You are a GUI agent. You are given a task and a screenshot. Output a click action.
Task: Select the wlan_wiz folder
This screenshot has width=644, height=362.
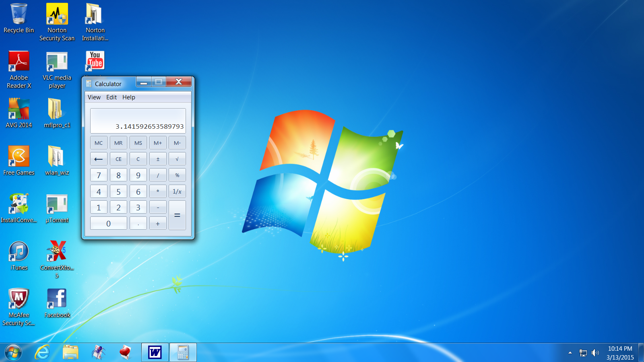coord(57,160)
